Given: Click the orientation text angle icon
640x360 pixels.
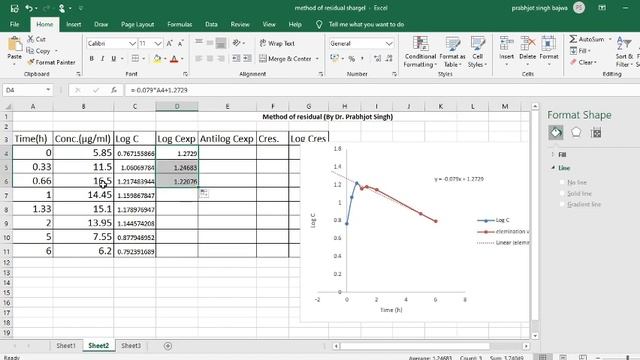Looking at the screenshot, I should tap(236, 43).
